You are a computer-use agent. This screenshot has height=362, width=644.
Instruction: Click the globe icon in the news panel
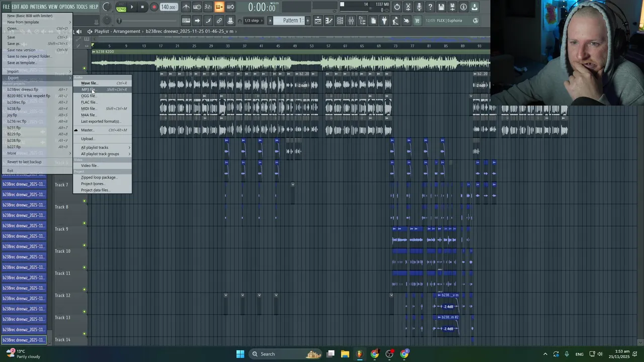tap(475, 21)
